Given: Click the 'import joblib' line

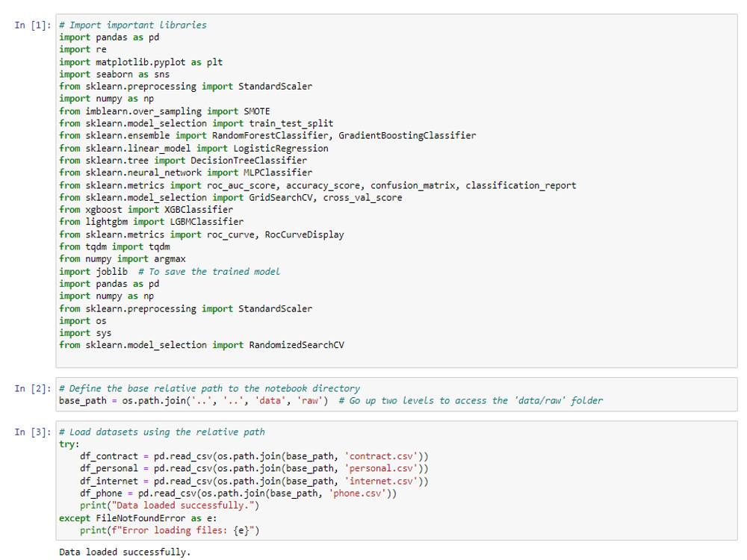Looking at the screenshot, I should click(170, 272).
